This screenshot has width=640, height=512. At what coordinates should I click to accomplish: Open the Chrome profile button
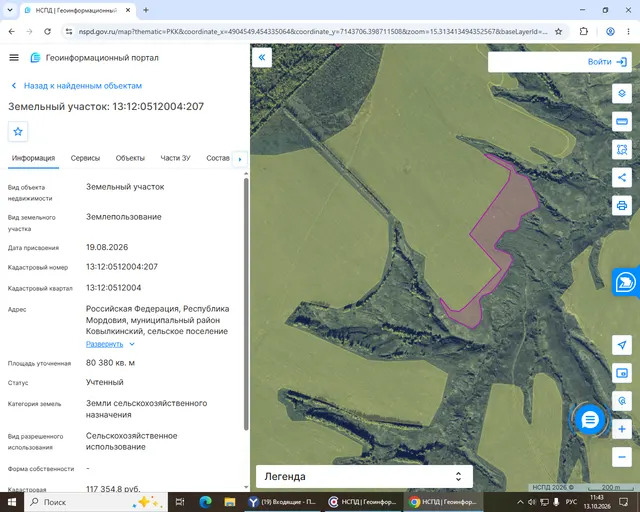[610, 31]
